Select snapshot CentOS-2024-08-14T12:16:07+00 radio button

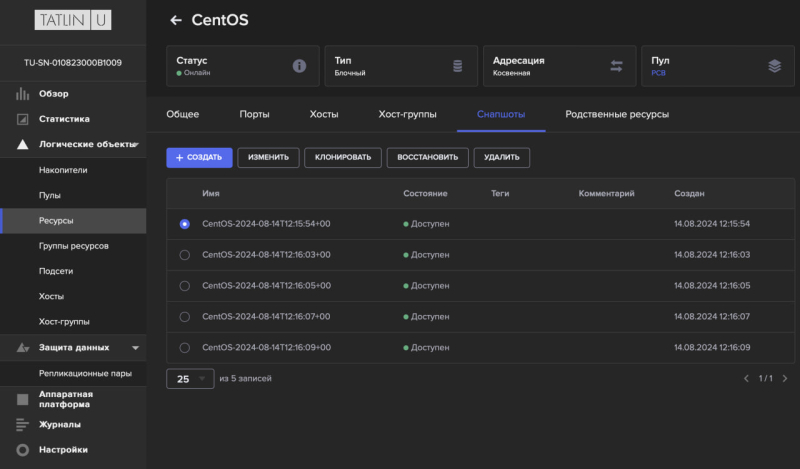point(184,316)
